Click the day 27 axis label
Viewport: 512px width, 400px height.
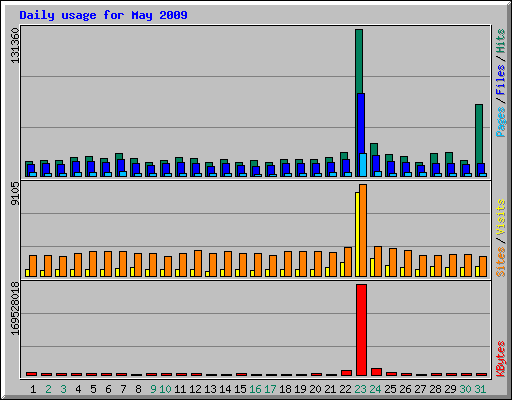point(420,389)
